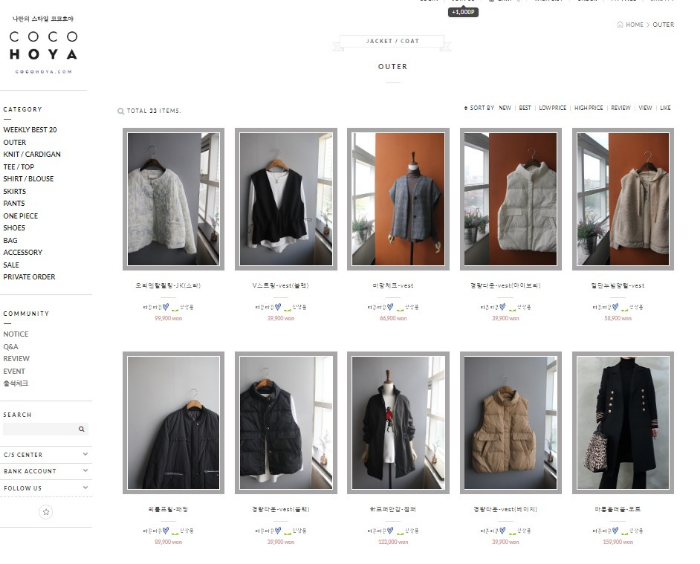This screenshot has height=564, width=700.
Task: Click the 159,900 won price
Action: click(x=618, y=542)
